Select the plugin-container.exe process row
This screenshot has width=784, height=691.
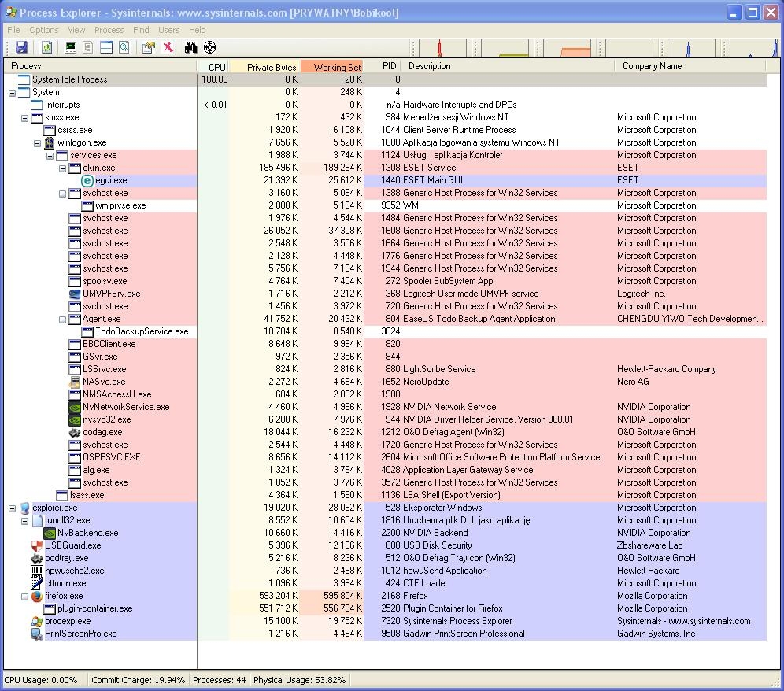coord(385,609)
